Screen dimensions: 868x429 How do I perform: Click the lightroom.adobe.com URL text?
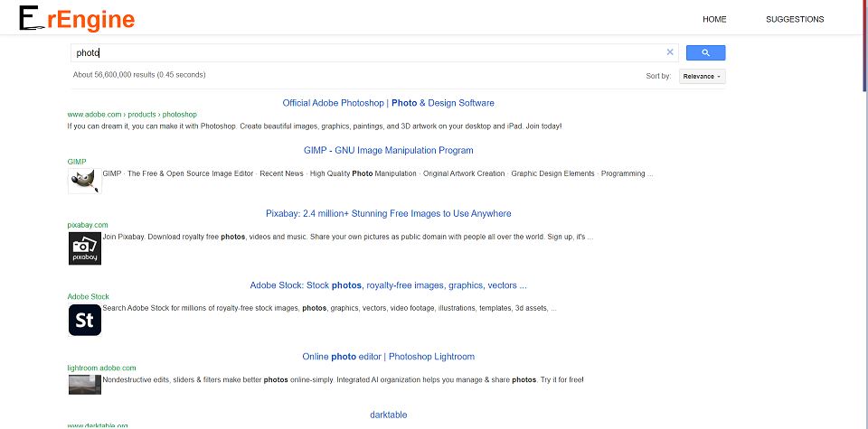101,368
